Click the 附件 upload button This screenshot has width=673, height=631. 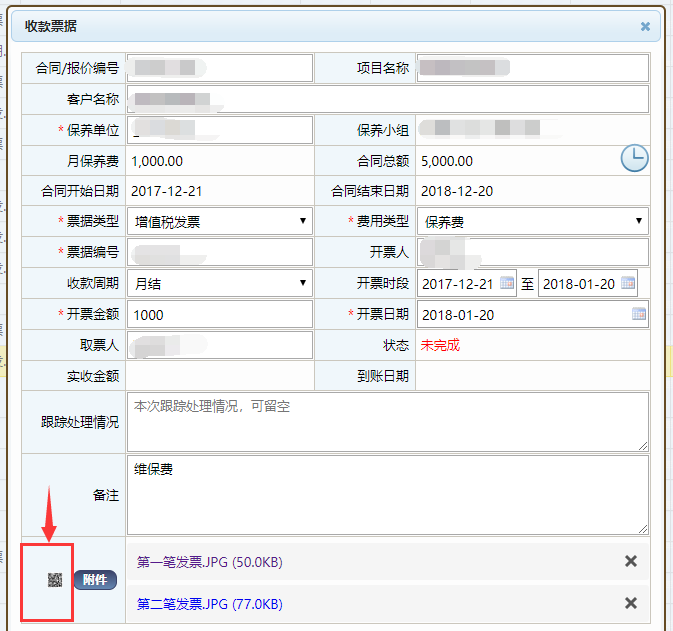(95, 580)
